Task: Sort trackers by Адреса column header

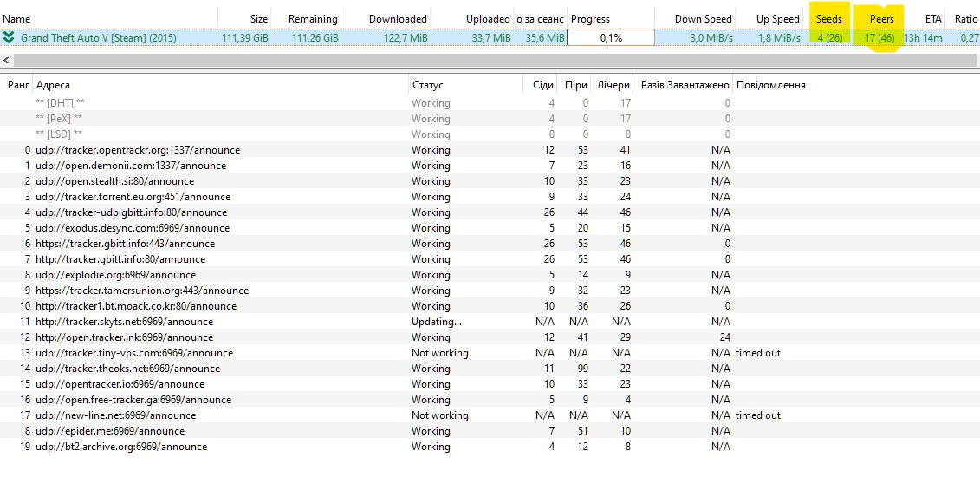Action: (x=53, y=85)
